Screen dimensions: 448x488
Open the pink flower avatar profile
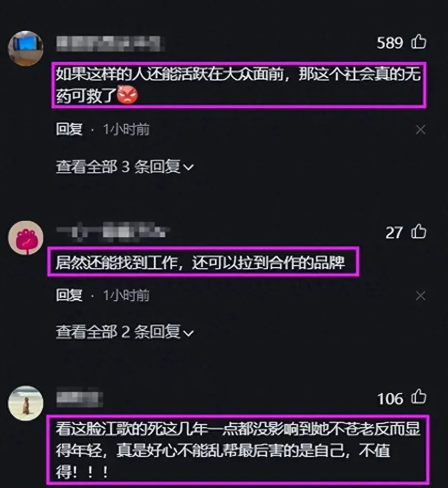point(25,238)
